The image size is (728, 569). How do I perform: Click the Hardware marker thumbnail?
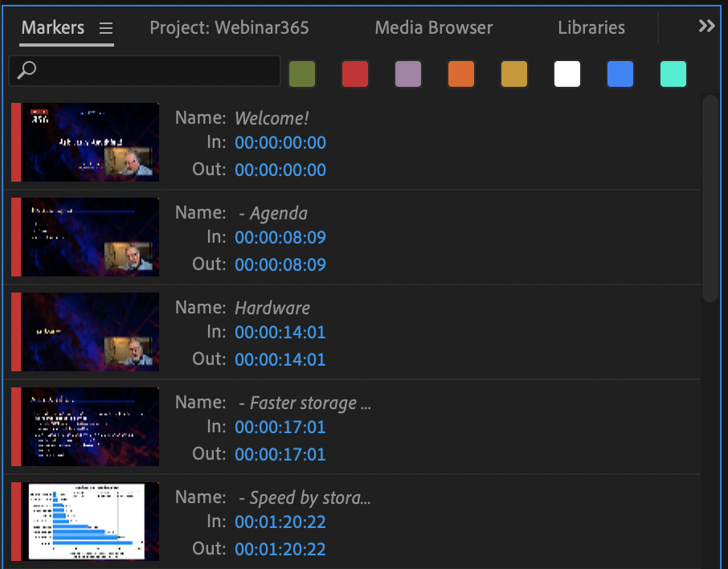(x=90, y=332)
